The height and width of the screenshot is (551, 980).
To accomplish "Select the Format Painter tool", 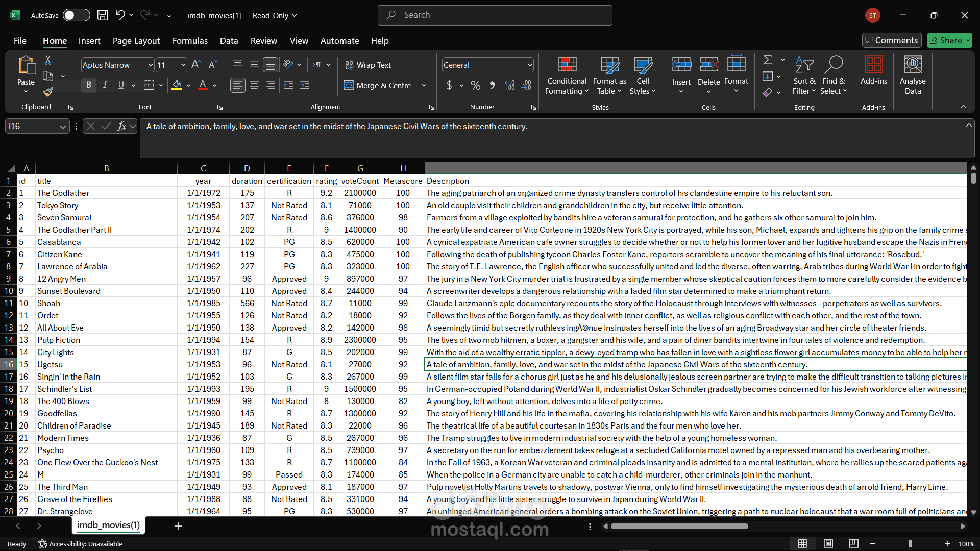I will [x=47, y=92].
